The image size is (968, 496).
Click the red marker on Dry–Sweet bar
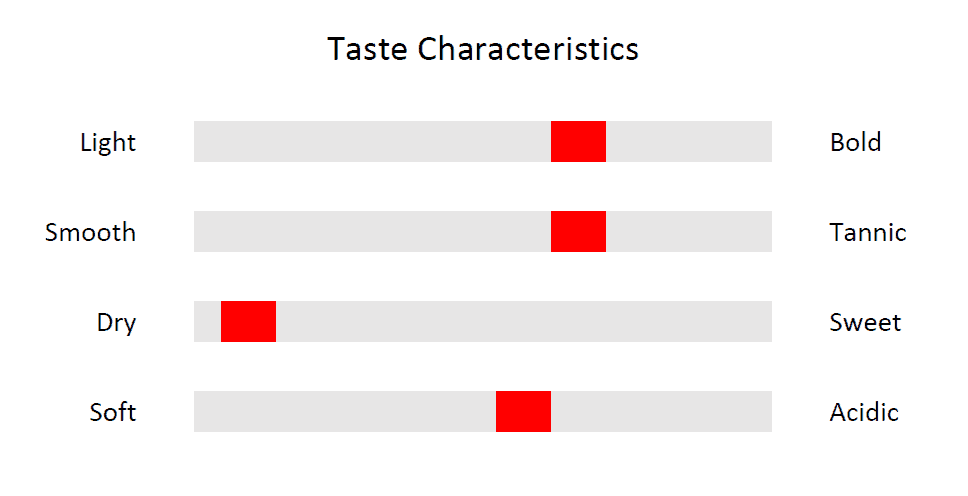(248, 321)
